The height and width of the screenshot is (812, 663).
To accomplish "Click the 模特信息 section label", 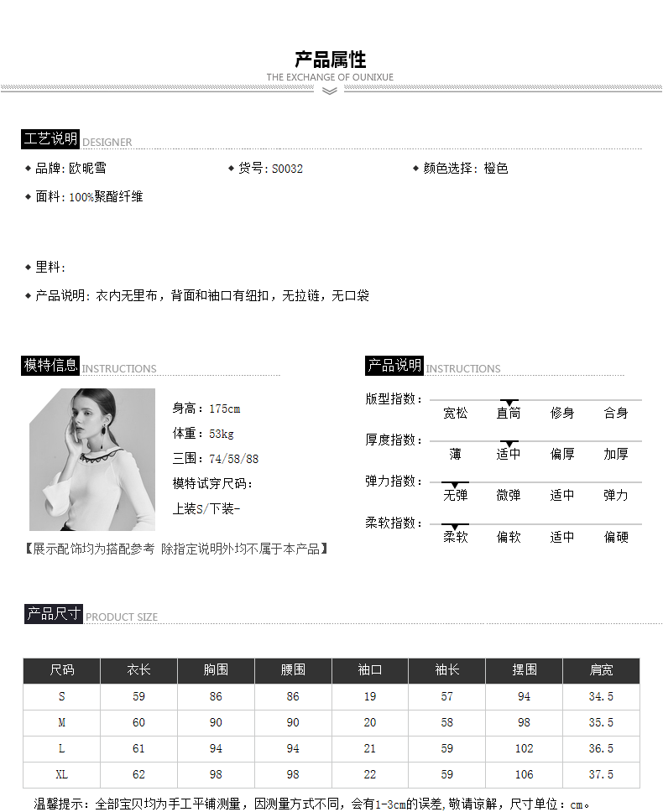I will (50, 365).
